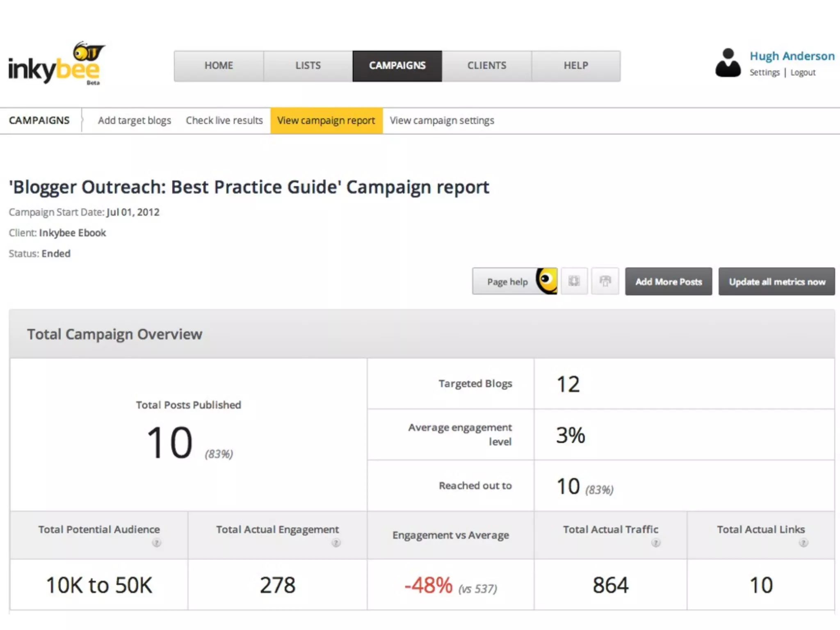Click help icon under Total Actual Engagement
The image size is (840, 630).
click(x=336, y=543)
